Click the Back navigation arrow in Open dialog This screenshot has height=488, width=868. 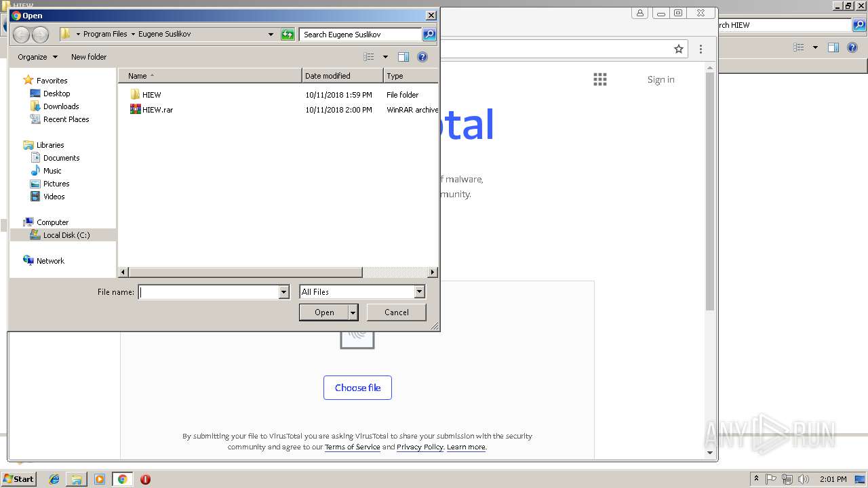click(x=21, y=35)
